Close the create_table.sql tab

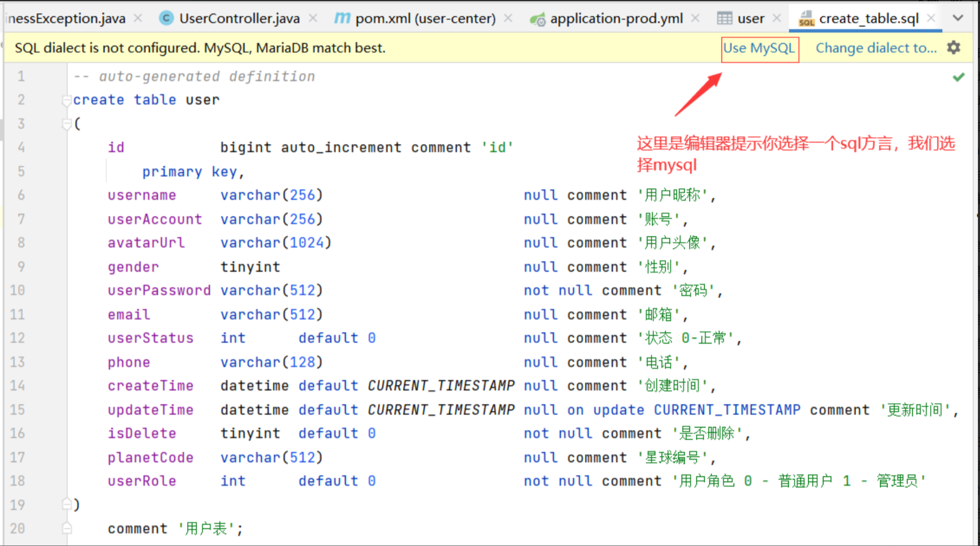click(x=931, y=18)
